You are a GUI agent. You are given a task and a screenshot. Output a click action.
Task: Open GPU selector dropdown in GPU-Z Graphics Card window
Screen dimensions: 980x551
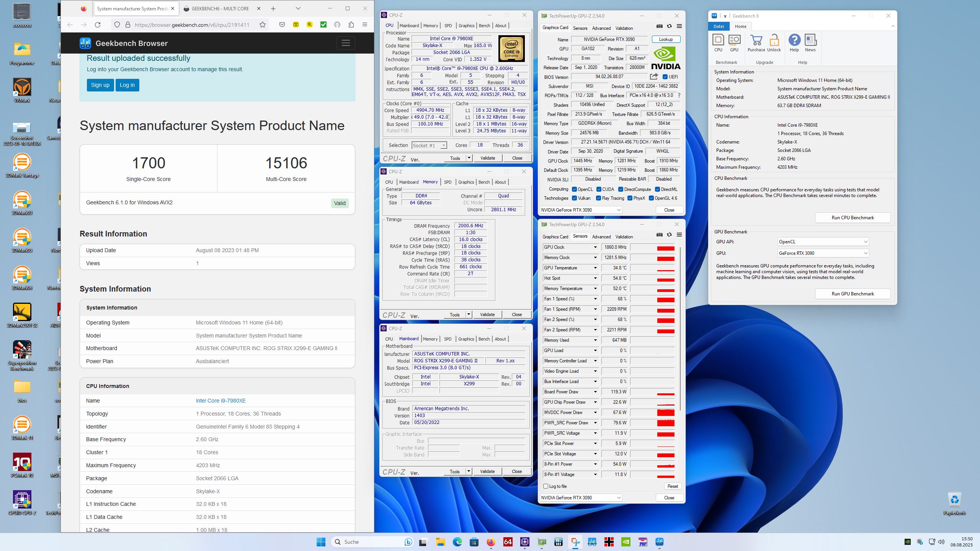(x=581, y=210)
